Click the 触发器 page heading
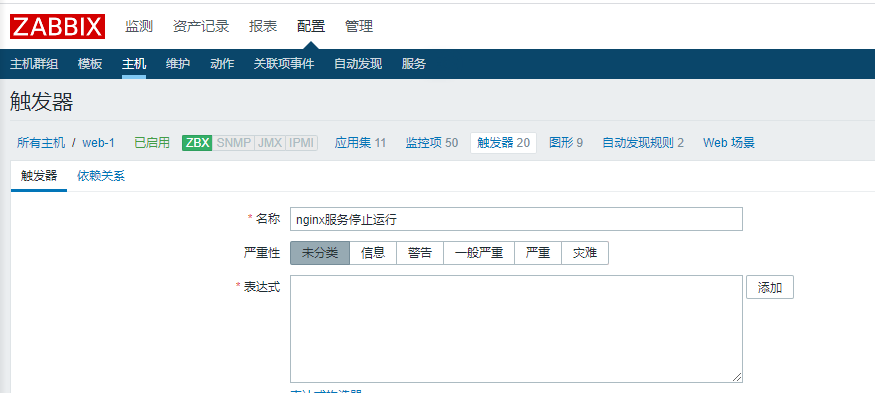The width and height of the screenshot is (875, 393). coord(41,103)
